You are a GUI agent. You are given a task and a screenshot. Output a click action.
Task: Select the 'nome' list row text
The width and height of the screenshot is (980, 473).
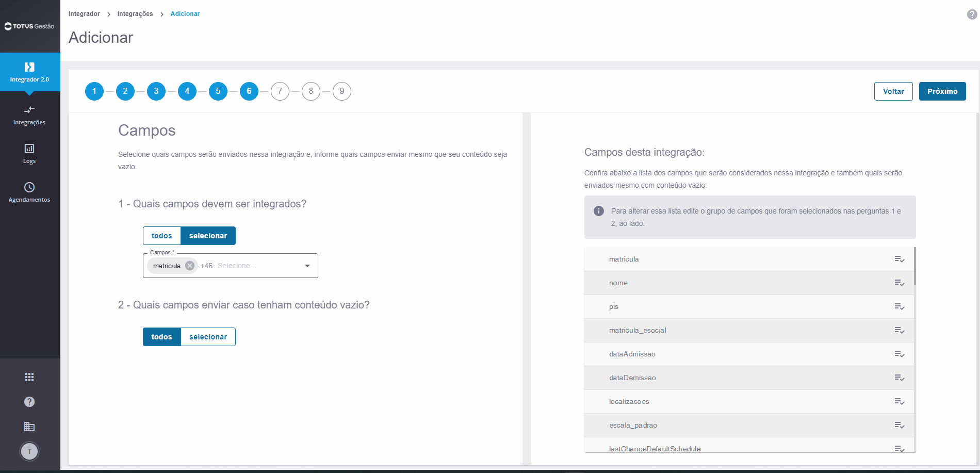click(x=618, y=283)
